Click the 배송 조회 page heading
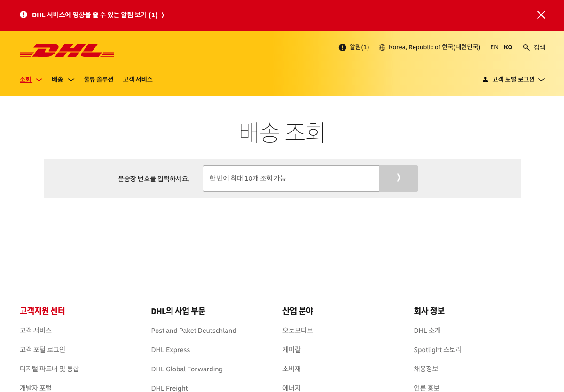Screen dimensions: 564x392 pyautogui.click(x=282, y=132)
